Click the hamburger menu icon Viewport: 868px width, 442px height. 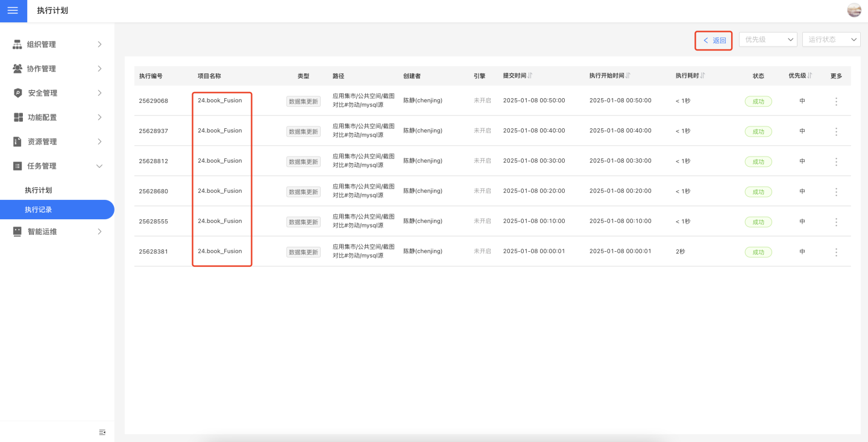click(x=13, y=11)
